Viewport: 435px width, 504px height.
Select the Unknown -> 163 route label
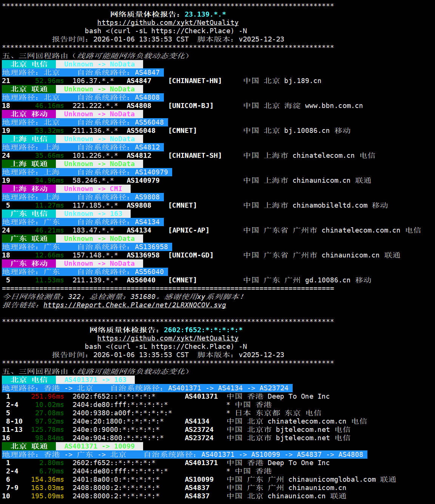[93, 214]
